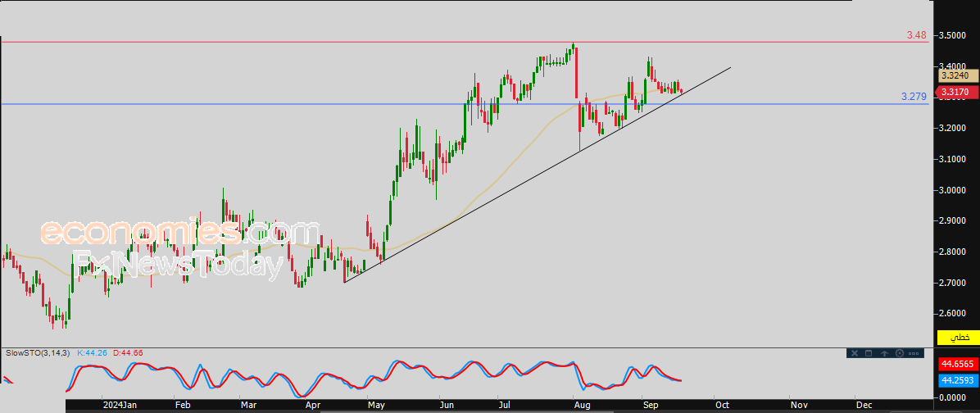The width and height of the screenshot is (980, 413).
Task: Click the D:44.66 stochastic value
Action: [x=128, y=353]
